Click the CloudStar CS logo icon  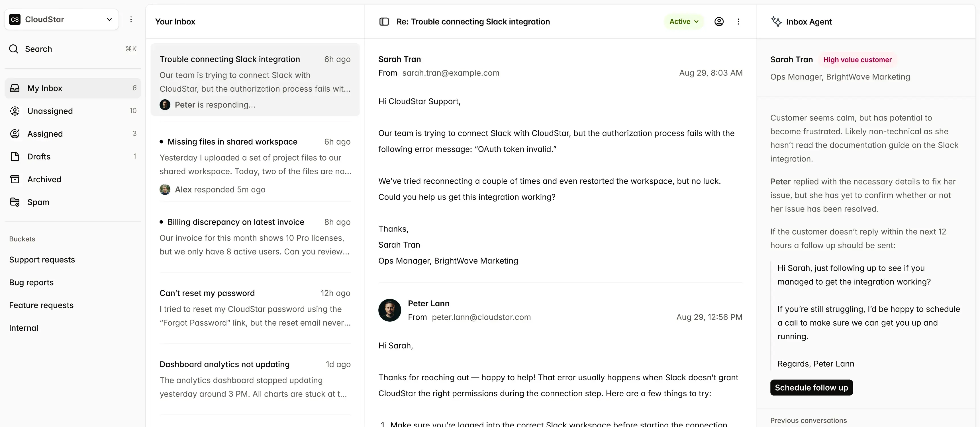pyautogui.click(x=15, y=19)
